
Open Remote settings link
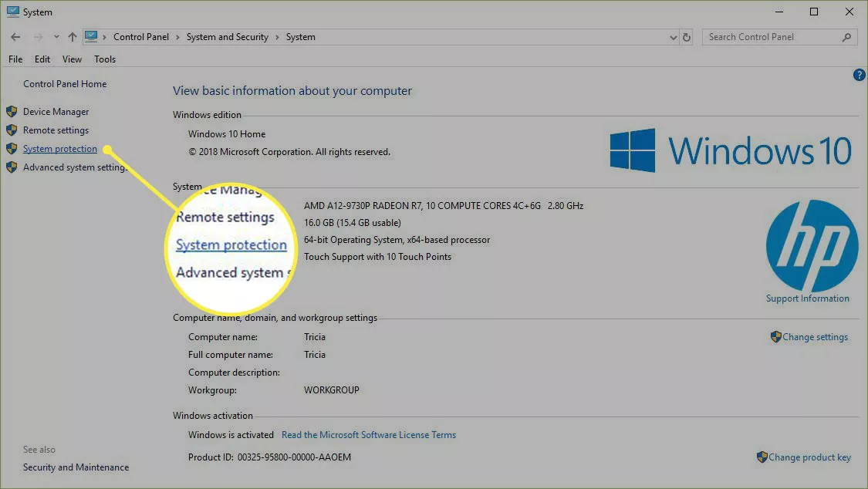pyautogui.click(x=56, y=130)
